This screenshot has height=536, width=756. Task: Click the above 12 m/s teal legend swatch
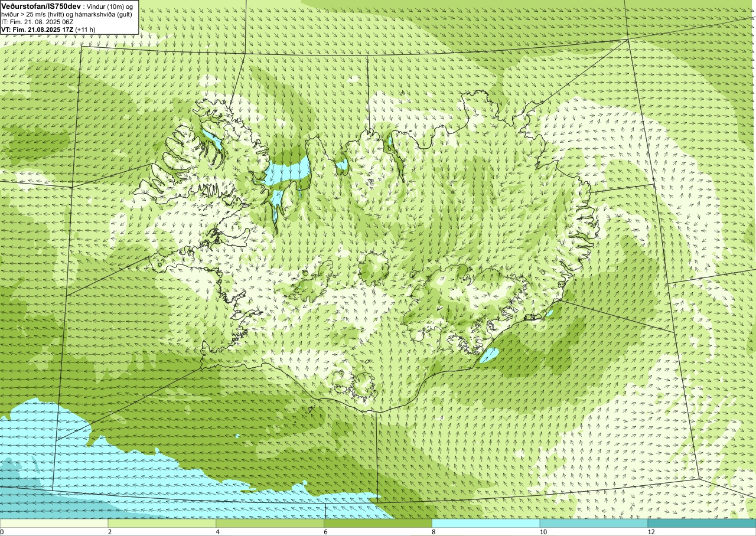point(702,523)
